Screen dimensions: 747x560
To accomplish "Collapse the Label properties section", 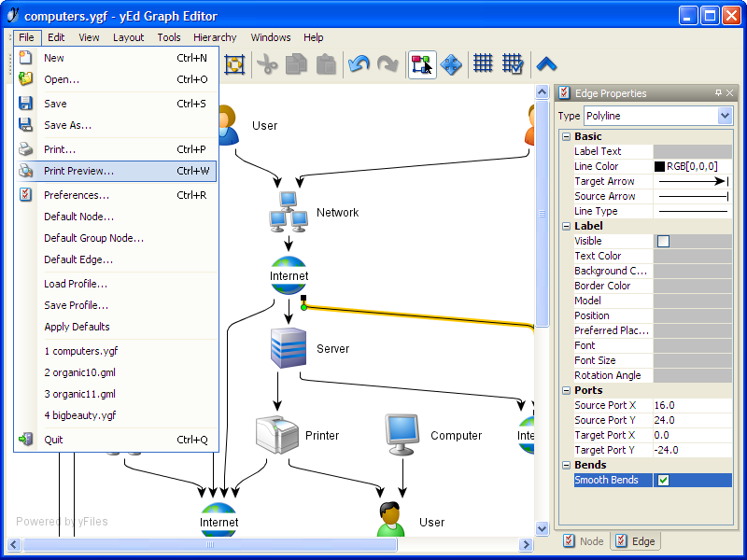I will [566, 226].
